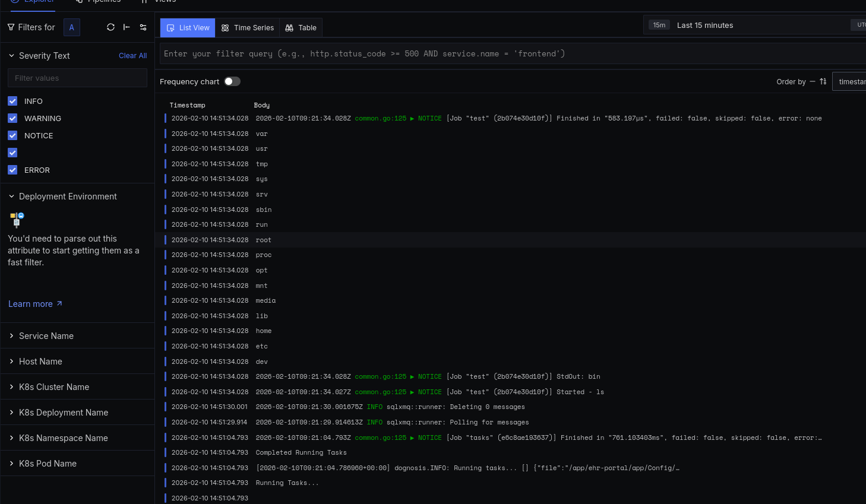Expand the K8s Pod Name filter

pyautogui.click(x=48, y=464)
